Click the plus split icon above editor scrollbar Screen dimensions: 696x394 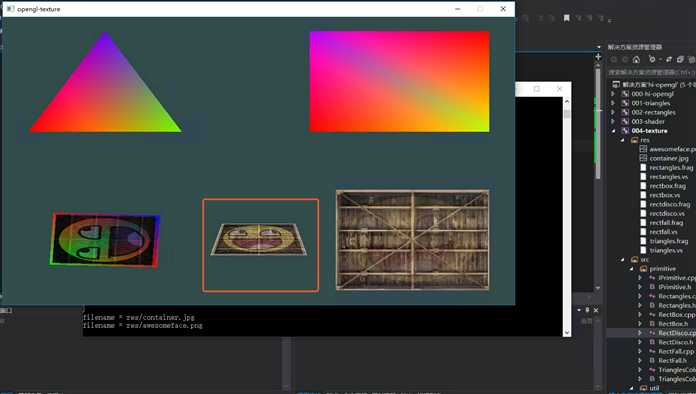(598, 57)
